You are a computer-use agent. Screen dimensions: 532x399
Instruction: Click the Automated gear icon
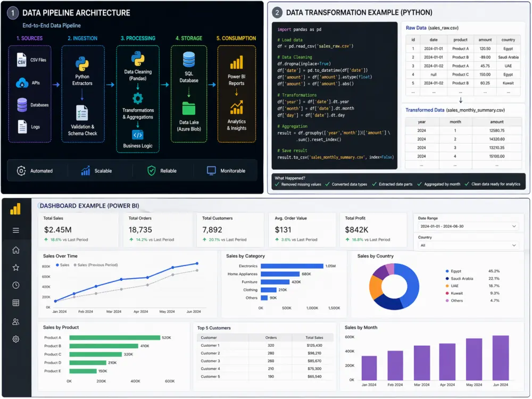pyautogui.click(x=21, y=171)
